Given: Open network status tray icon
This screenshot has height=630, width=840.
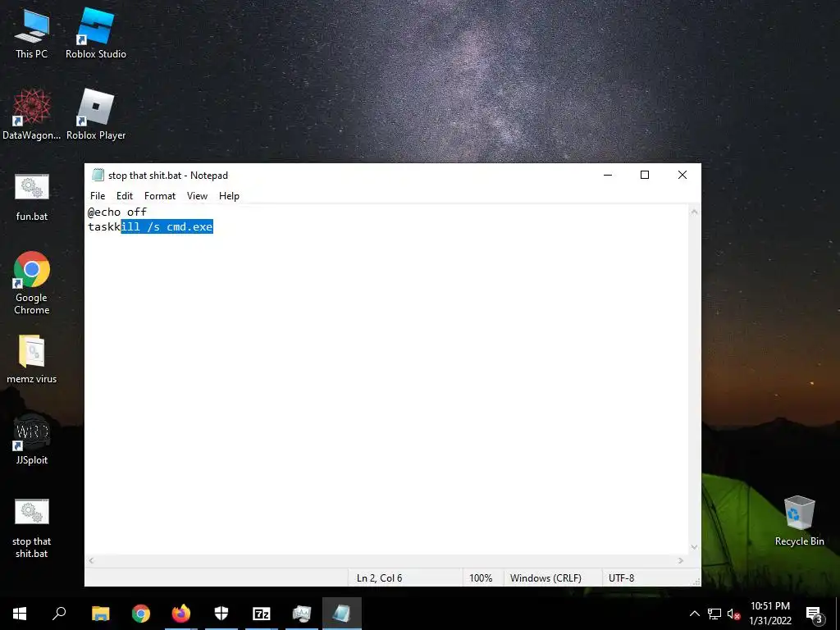Looking at the screenshot, I should click(x=714, y=614).
